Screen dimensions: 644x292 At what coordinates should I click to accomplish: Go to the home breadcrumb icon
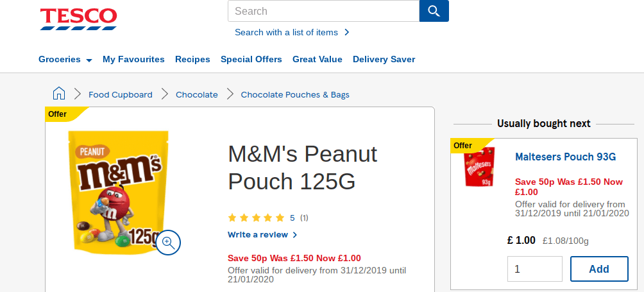[59, 94]
